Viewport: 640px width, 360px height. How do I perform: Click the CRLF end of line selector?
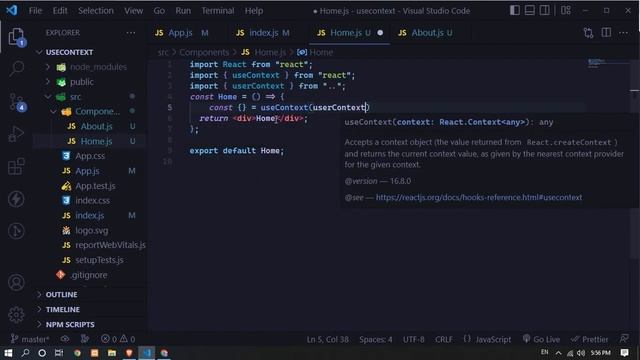pyautogui.click(x=443, y=339)
